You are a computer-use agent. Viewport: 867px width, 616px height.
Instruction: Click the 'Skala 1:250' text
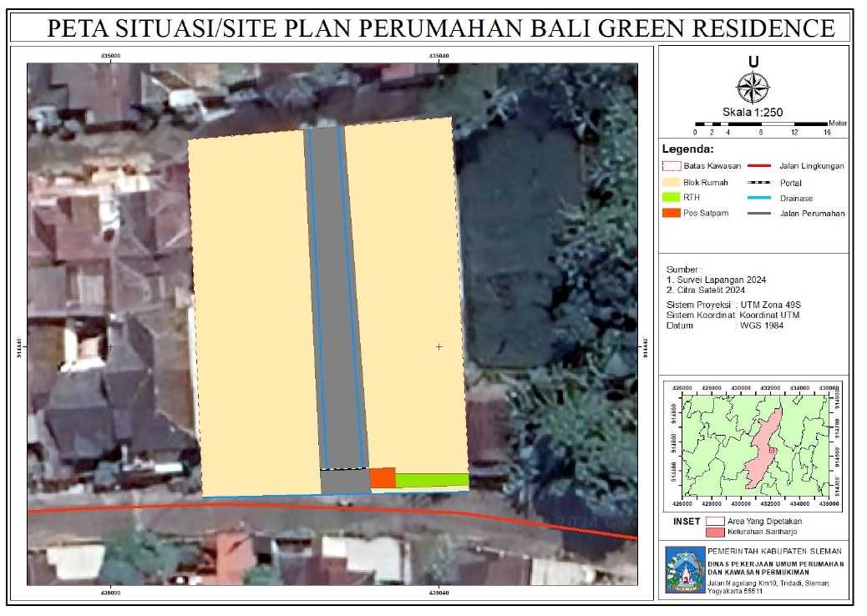click(753, 112)
